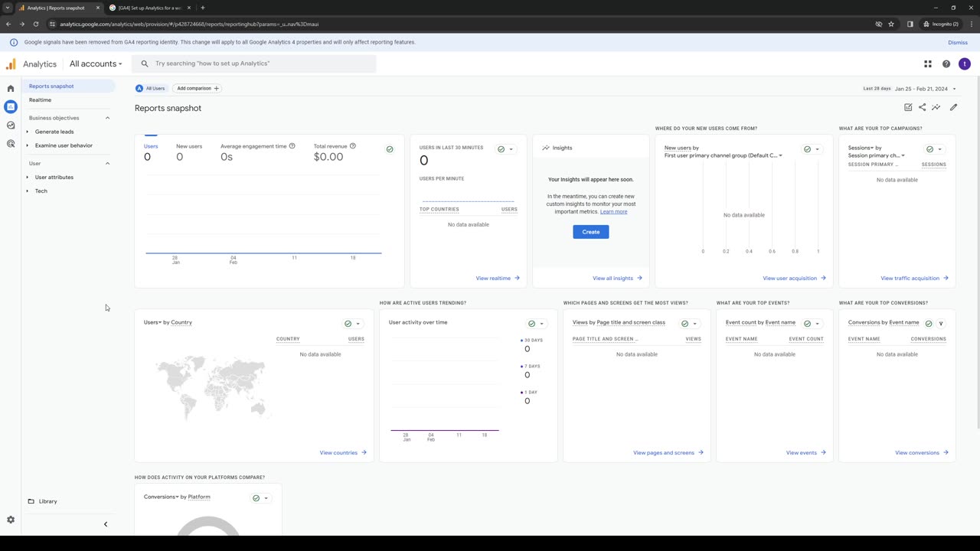Open First user primary channel group dropdown
Screen dimensions: 980x551
pos(724,155)
